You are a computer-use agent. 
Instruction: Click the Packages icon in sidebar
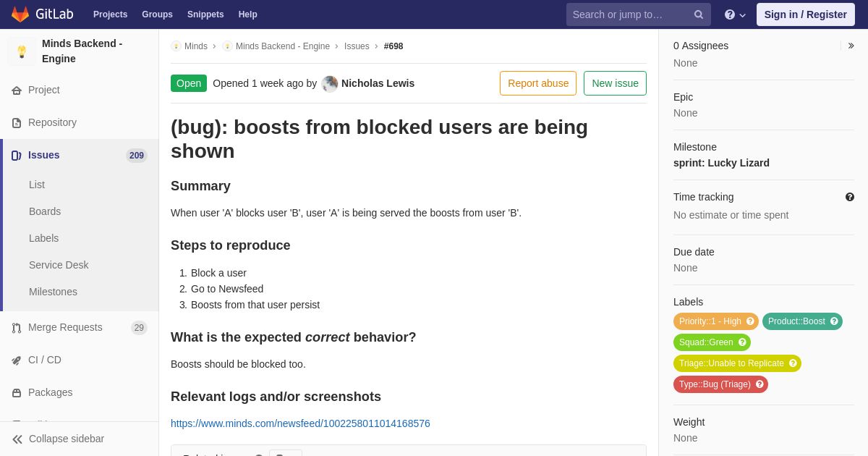point(17,393)
